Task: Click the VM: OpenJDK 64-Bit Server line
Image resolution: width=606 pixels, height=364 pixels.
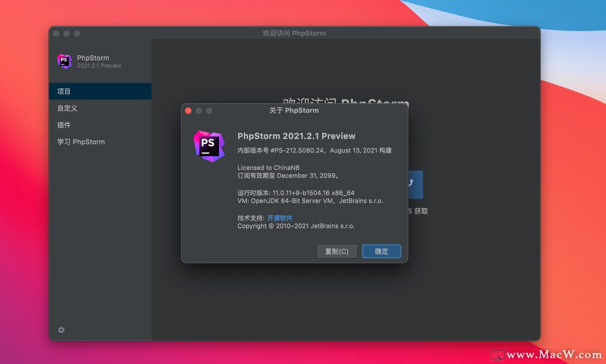Action: click(x=310, y=201)
